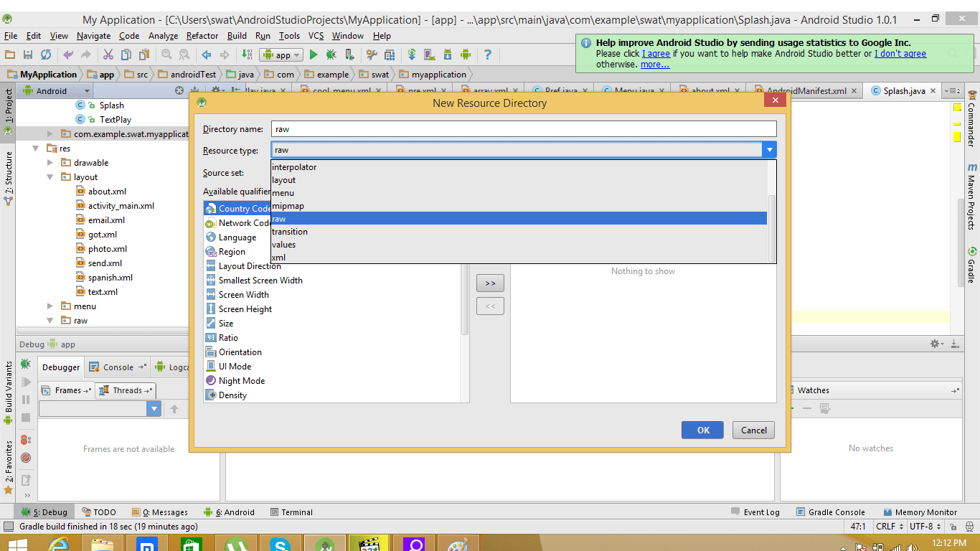Click the Paste clipboard icon
The image size is (980, 551).
pyautogui.click(x=144, y=55)
